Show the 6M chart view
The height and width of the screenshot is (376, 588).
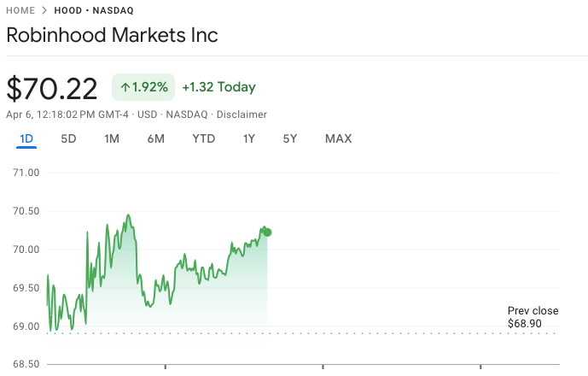click(x=155, y=138)
